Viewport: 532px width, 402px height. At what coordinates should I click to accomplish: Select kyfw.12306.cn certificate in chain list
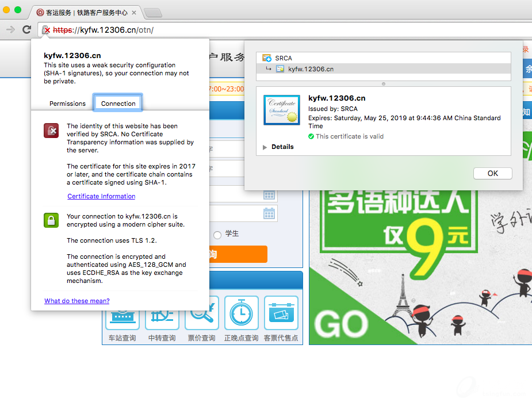click(311, 69)
